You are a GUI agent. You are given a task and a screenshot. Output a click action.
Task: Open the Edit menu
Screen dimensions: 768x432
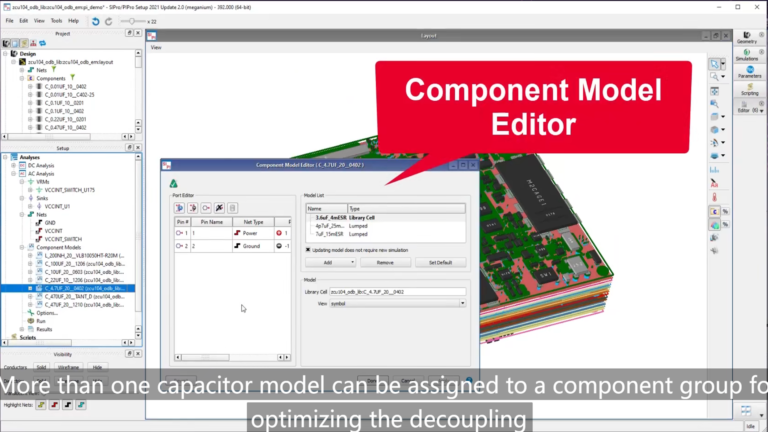[24, 21]
